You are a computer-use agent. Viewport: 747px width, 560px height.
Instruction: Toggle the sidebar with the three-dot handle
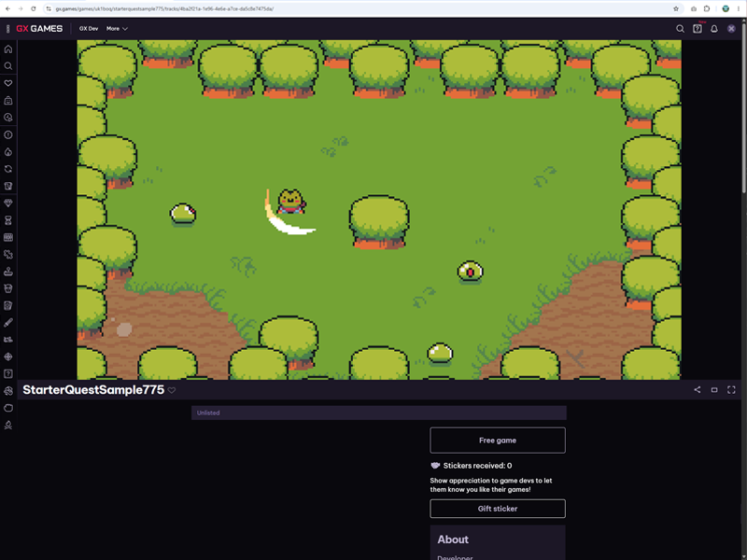click(x=7, y=29)
